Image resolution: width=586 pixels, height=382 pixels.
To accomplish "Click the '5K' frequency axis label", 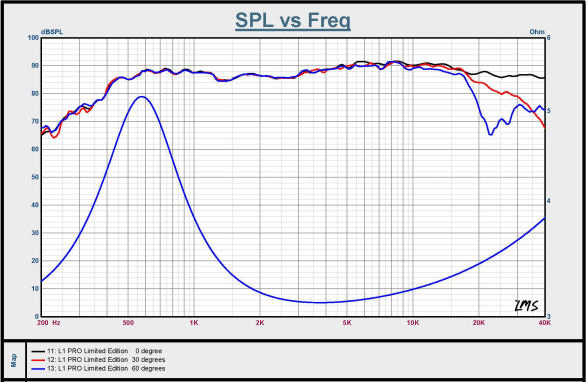I will pos(347,323).
